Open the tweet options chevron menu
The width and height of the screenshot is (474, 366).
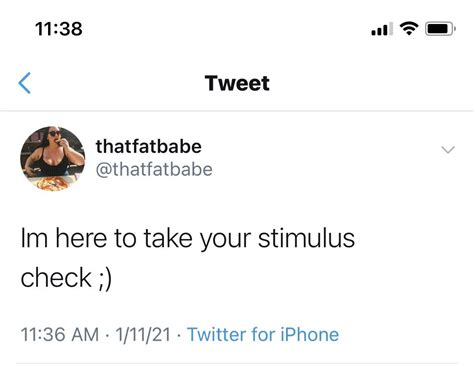click(x=448, y=150)
